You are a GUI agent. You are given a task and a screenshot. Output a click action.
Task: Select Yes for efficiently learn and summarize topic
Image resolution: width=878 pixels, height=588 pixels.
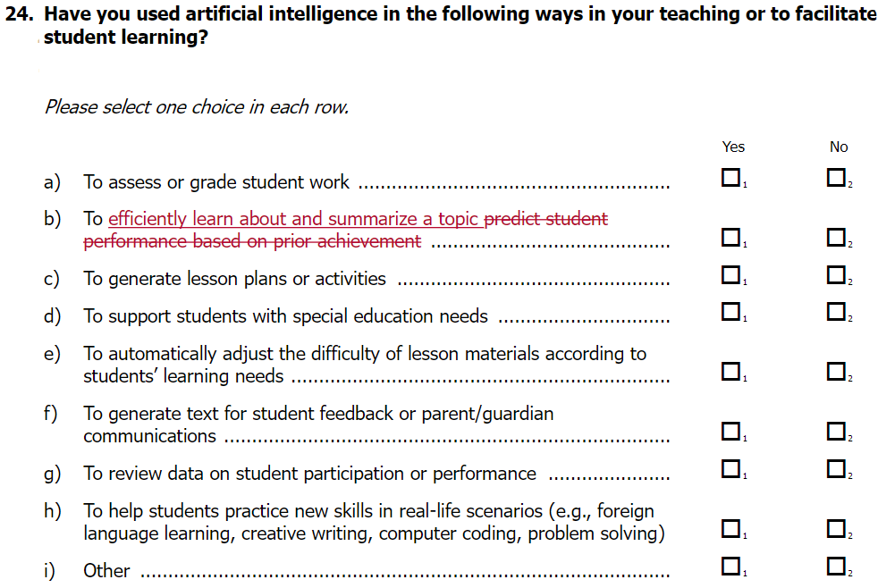coord(731,238)
